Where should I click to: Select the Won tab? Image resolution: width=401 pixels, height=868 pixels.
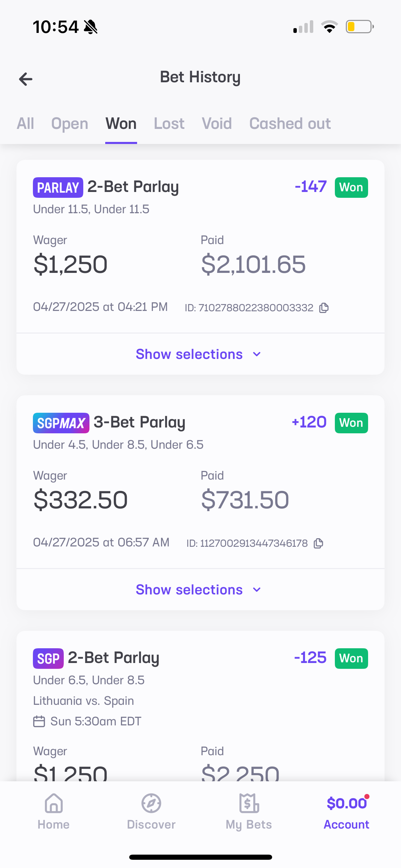click(121, 124)
